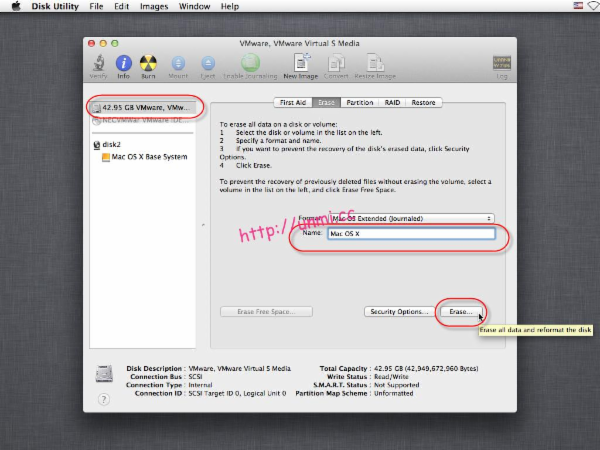This screenshot has height=450, width=600.
Task: Switch to the Erase tab
Action: (326, 103)
